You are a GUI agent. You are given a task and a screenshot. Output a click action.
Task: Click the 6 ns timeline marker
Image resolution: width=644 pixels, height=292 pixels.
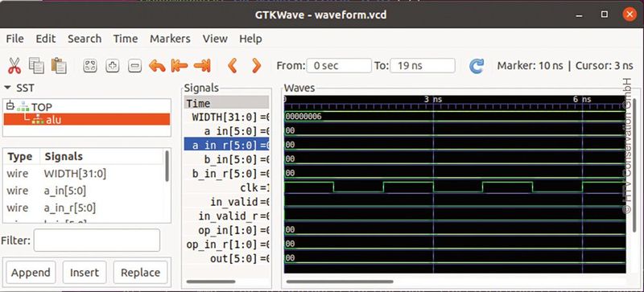(x=582, y=100)
